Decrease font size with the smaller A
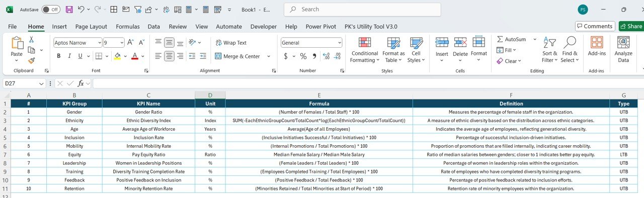The image size is (644, 198). tap(141, 43)
